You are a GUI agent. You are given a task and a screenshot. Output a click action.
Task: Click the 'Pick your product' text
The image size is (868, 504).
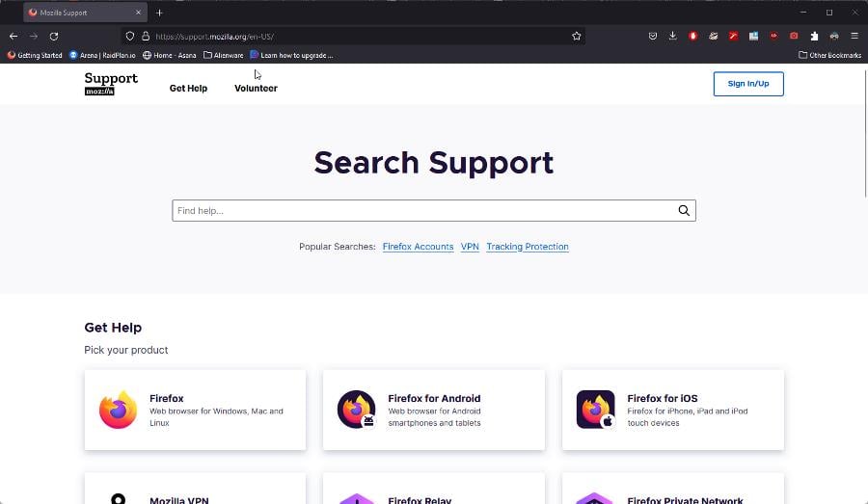pos(125,350)
